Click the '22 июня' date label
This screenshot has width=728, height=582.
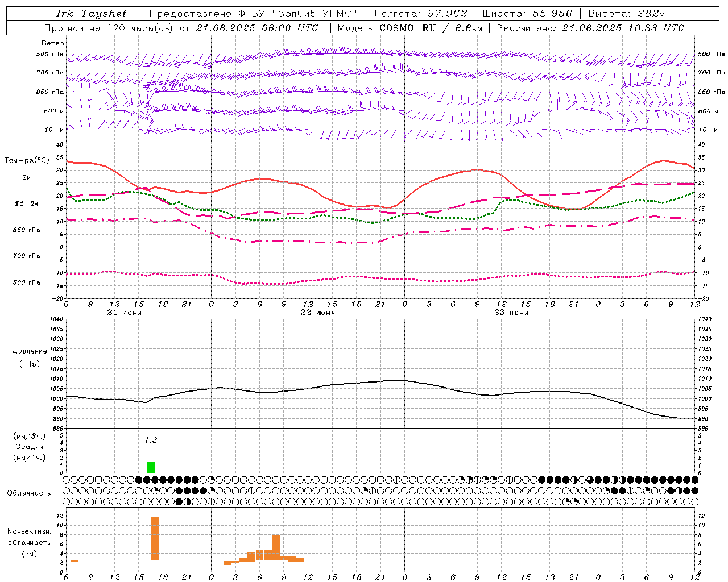click(318, 313)
